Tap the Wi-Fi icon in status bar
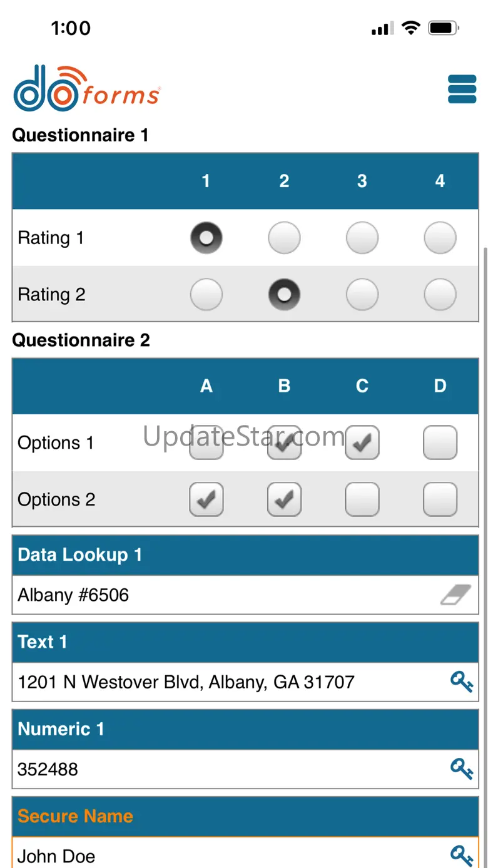Viewport: 488px width, 868px height. click(x=410, y=28)
